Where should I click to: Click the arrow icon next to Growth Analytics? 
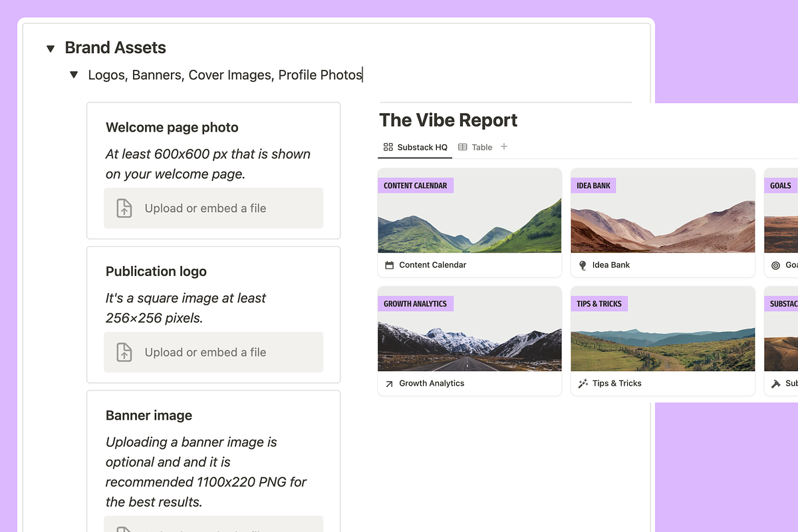tap(390, 384)
